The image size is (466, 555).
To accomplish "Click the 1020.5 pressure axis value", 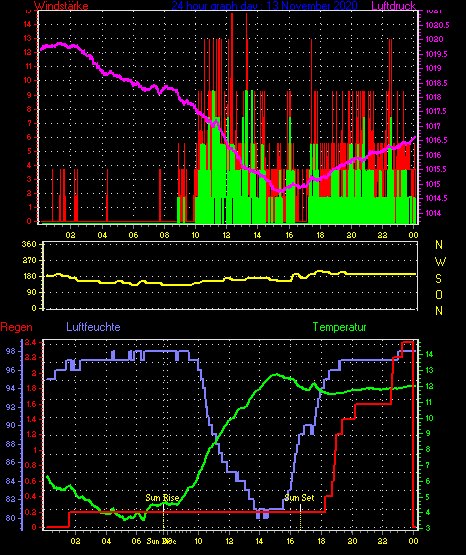I will click(437, 25).
